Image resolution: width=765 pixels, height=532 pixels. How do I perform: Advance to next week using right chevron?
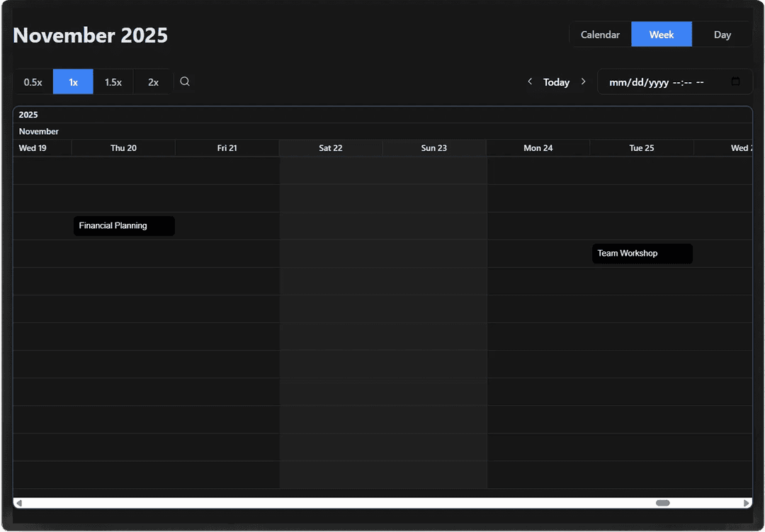pos(583,81)
